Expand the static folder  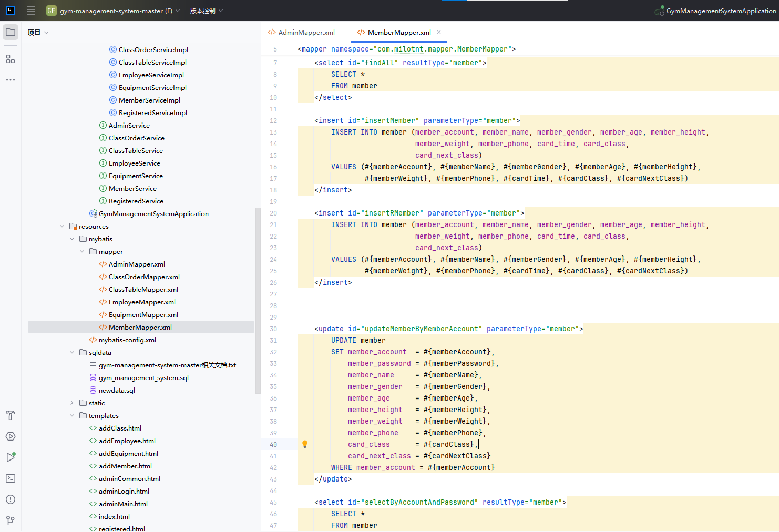pyautogui.click(x=72, y=403)
